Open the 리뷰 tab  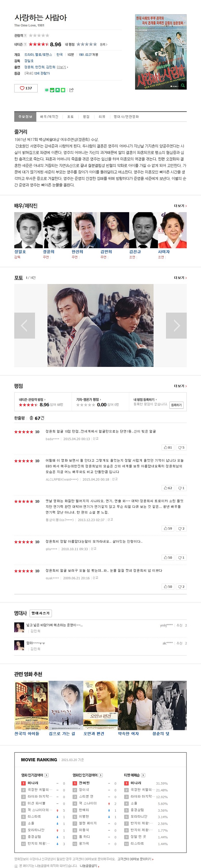(x=102, y=117)
